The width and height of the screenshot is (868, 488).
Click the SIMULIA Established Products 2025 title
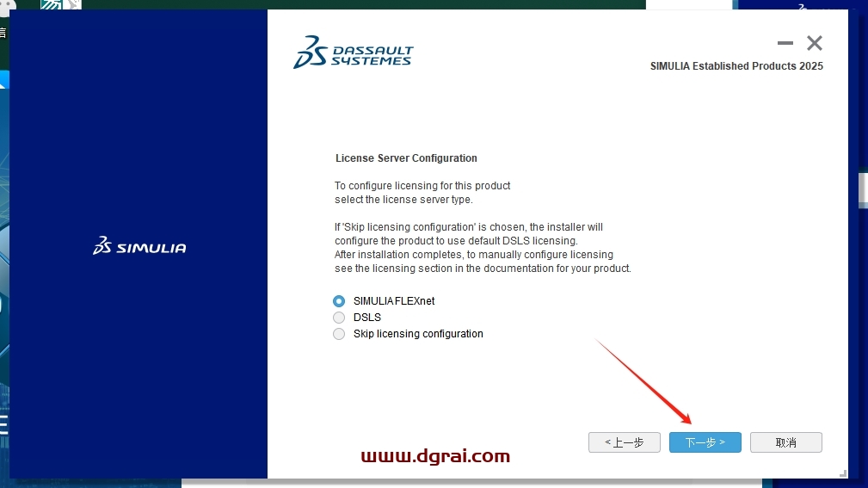click(x=736, y=66)
